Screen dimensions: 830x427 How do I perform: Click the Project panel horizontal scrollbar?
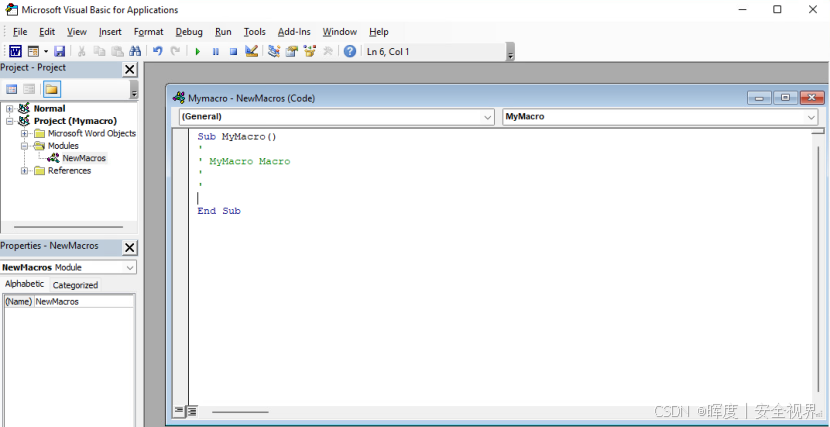tap(68, 228)
